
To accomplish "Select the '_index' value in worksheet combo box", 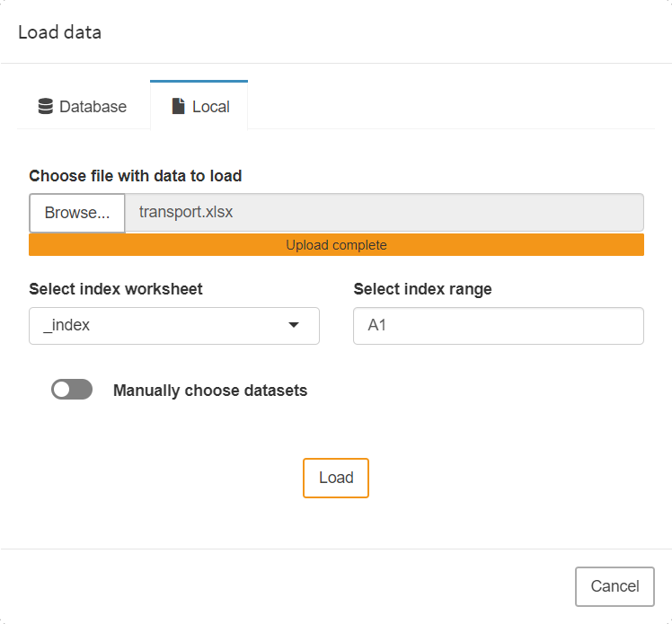I will [x=67, y=326].
